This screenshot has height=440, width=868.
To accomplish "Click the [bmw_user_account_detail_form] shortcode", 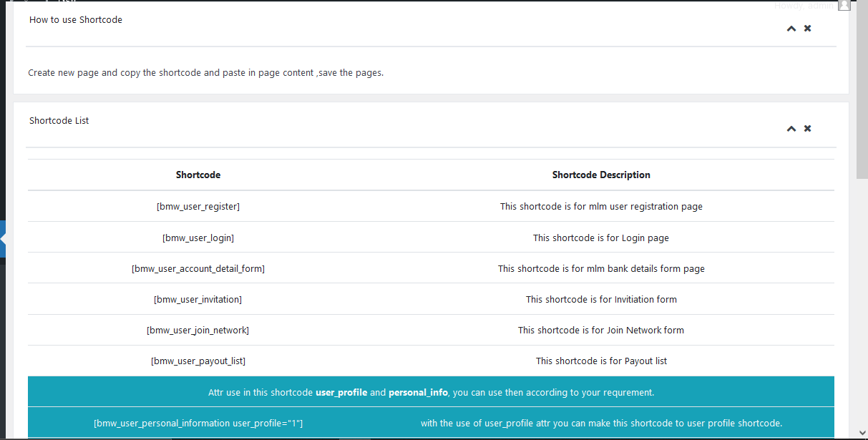I will (x=198, y=269).
